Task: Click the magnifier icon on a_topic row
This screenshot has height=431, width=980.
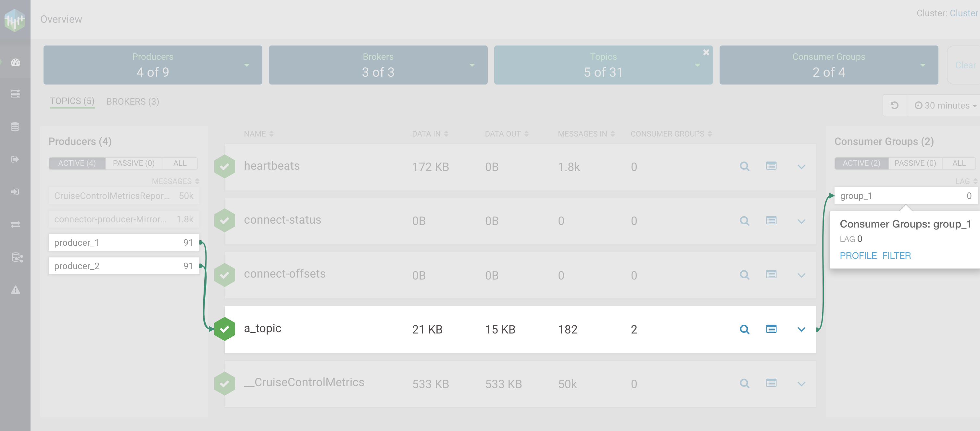Action: pyautogui.click(x=744, y=329)
